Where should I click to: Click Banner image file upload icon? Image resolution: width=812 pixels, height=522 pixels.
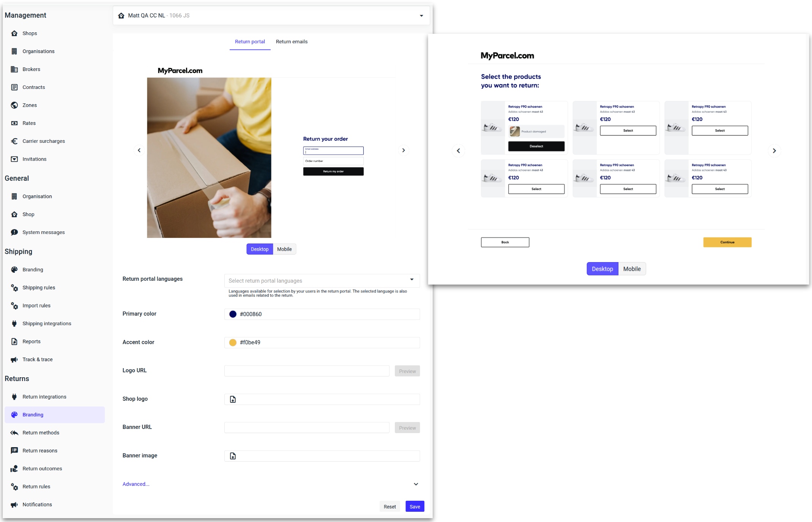(233, 456)
